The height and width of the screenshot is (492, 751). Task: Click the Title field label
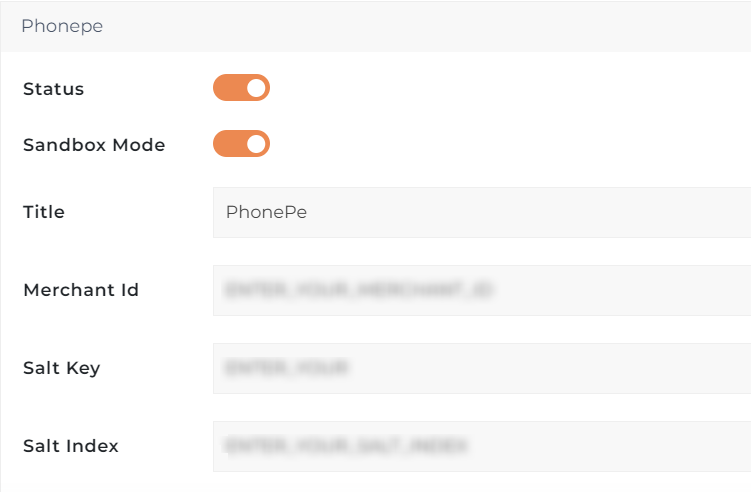(x=44, y=212)
